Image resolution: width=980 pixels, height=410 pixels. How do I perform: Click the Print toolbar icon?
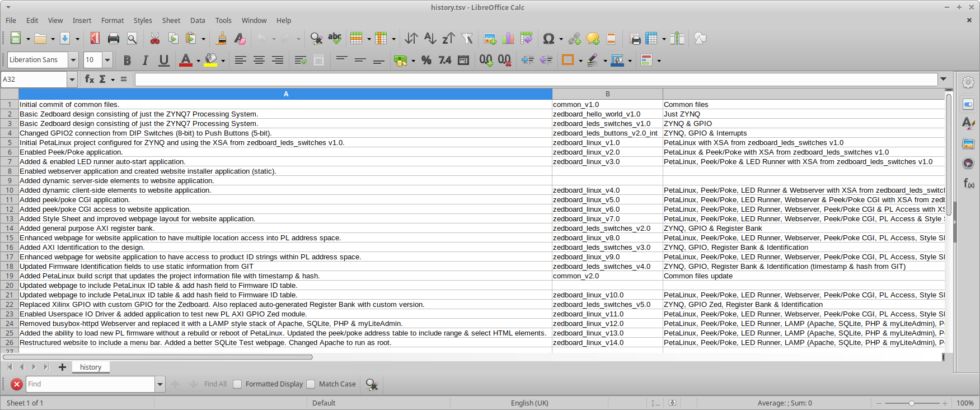114,39
